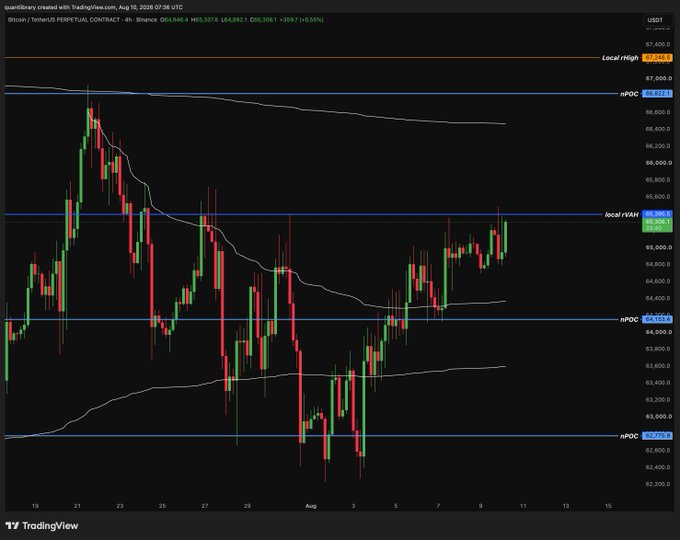Click the 67,000.0 price axis label
The height and width of the screenshot is (540, 680).
click(658, 79)
